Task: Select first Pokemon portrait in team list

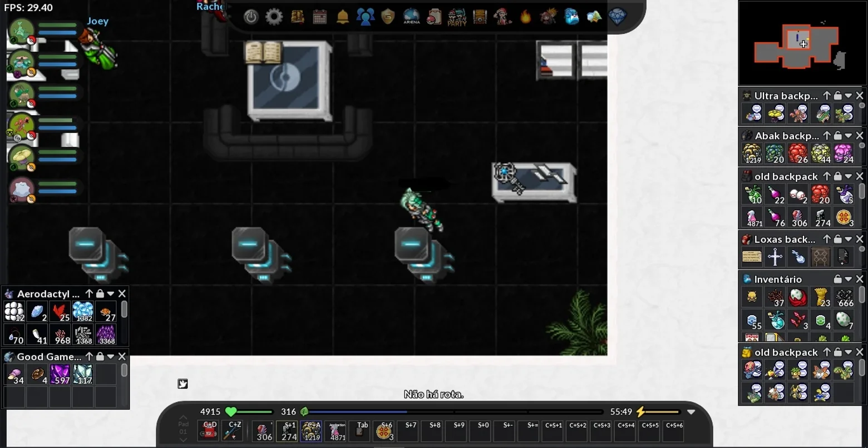Action: (x=21, y=31)
